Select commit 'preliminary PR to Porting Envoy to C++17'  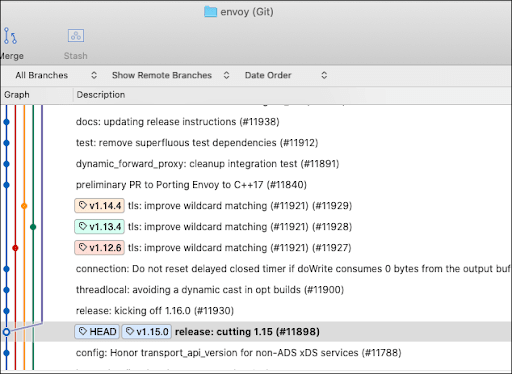tap(191, 185)
